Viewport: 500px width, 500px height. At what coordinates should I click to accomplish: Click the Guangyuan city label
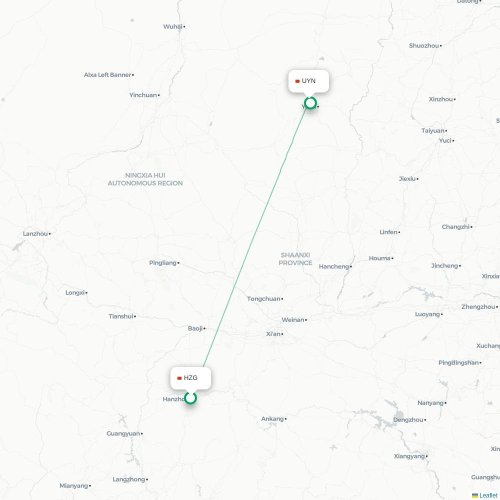coord(123,434)
